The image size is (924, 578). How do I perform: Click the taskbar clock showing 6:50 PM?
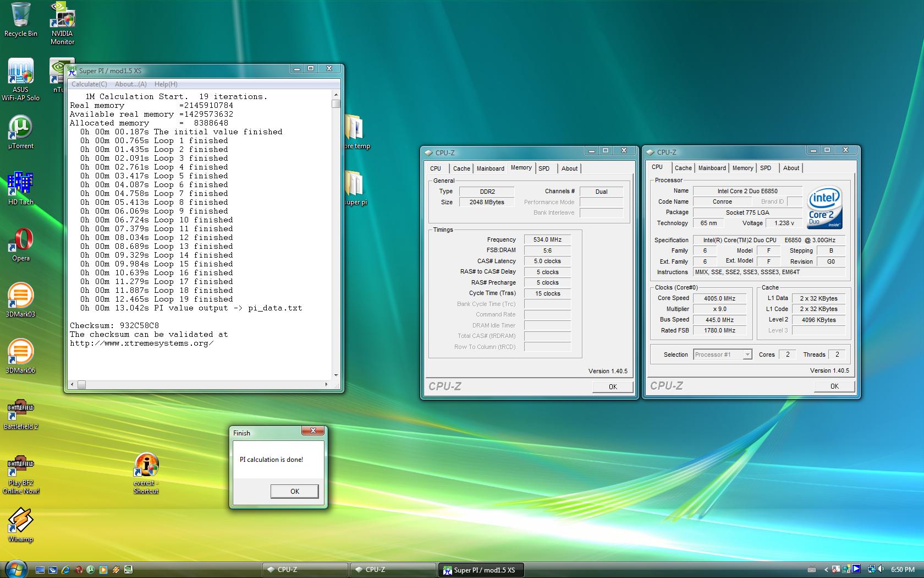click(903, 570)
